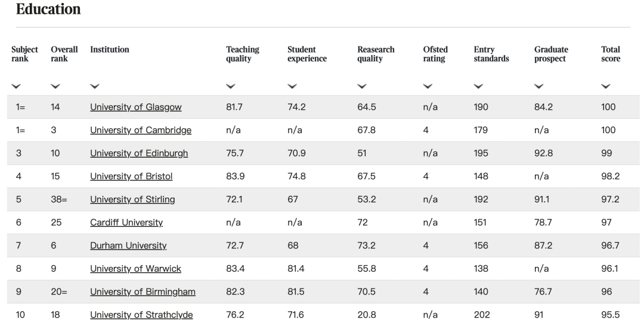Expand the Subject rank sort chevron
The width and height of the screenshot is (644, 326).
click(16, 87)
